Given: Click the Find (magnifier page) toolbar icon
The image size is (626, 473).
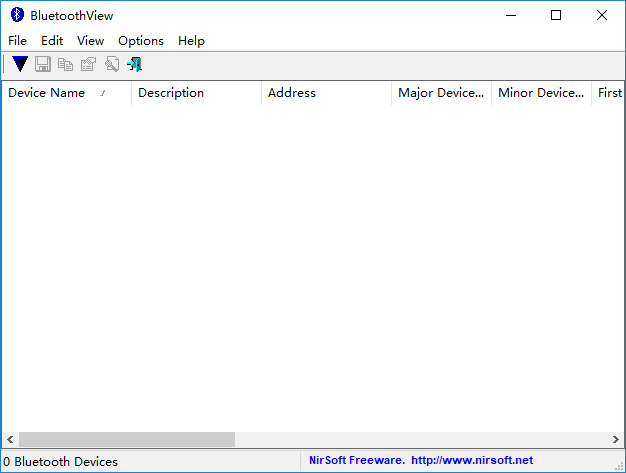Looking at the screenshot, I should coord(112,64).
